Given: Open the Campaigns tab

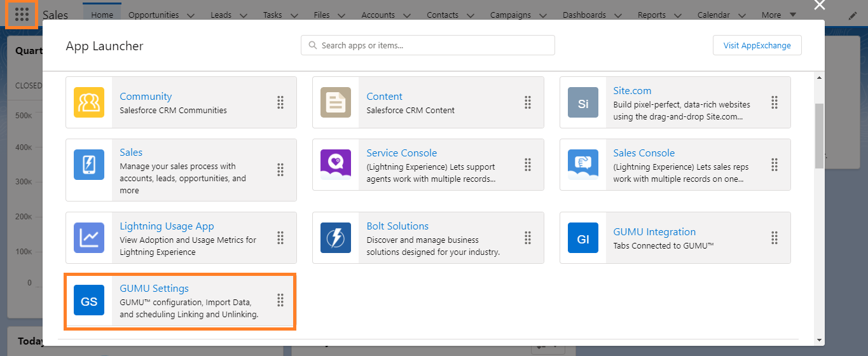Looking at the screenshot, I should tap(511, 15).
